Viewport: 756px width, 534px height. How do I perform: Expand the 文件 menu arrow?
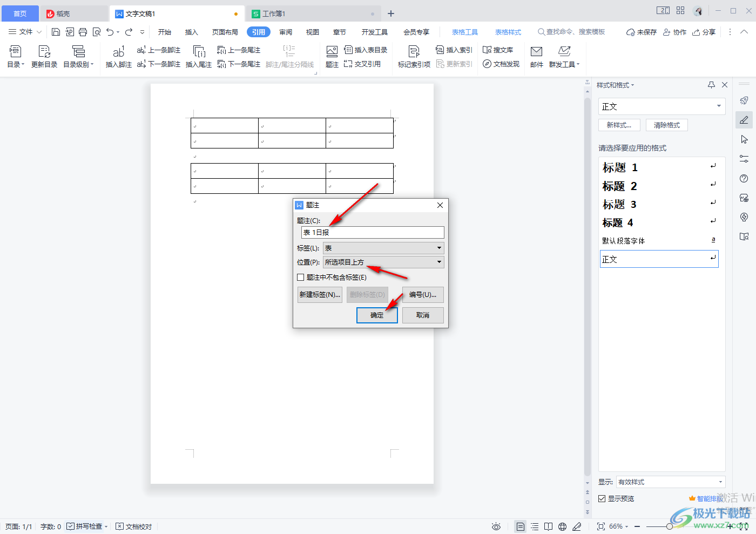click(39, 32)
